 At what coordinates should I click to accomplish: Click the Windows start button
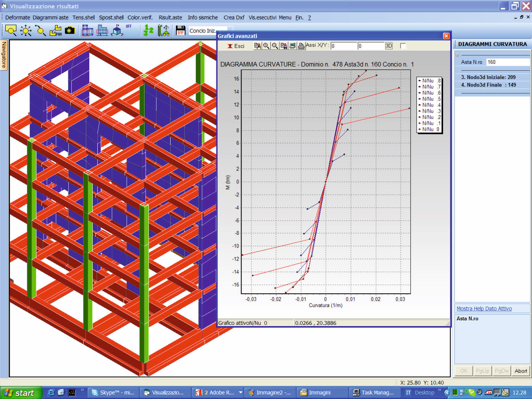point(21,393)
